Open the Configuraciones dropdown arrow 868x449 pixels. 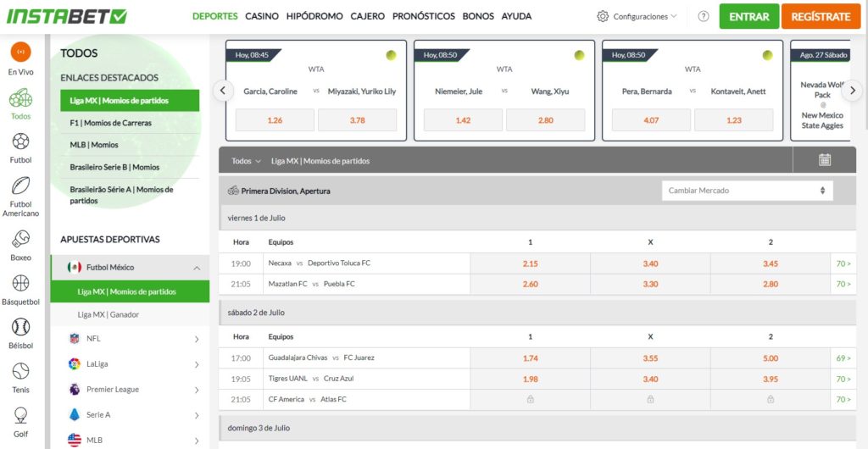pyautogui.click(x=674, y=17)
